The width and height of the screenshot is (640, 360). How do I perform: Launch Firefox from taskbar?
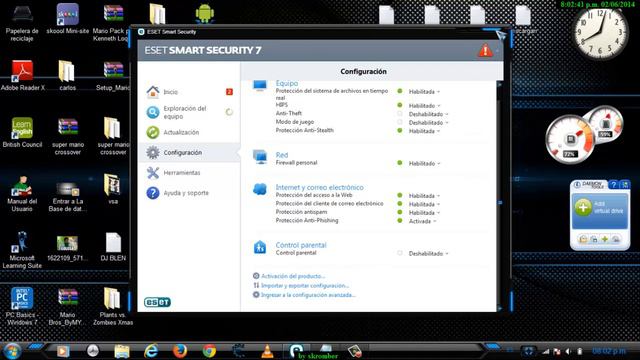(180, 351)
